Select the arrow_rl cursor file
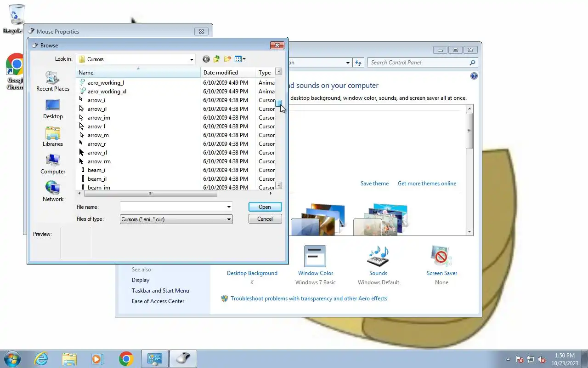This screenshot has height=368, width=588. click(x=97, y=153)
